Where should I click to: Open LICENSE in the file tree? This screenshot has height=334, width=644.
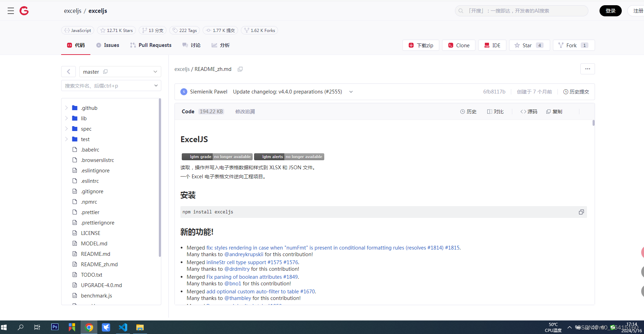coord(90,233)
